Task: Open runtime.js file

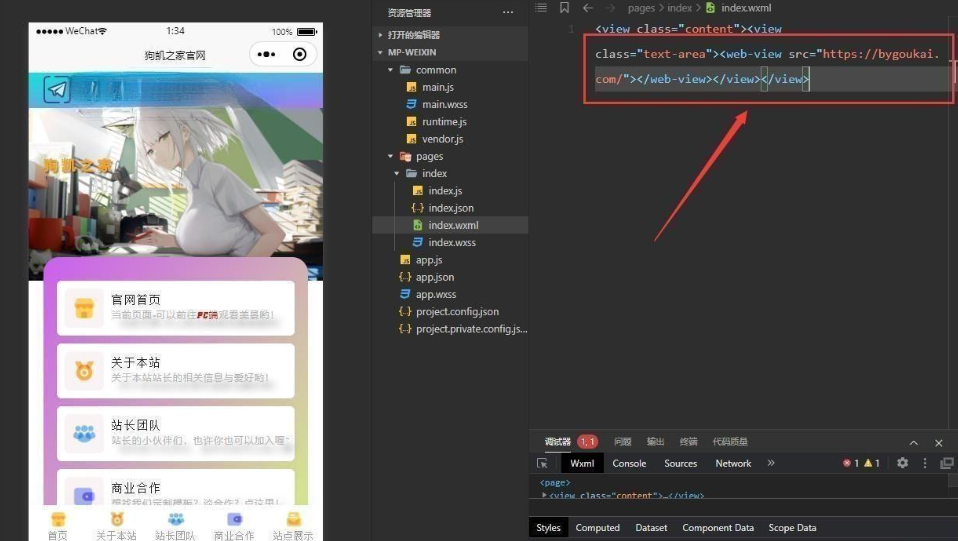Action: pos(444,122)
